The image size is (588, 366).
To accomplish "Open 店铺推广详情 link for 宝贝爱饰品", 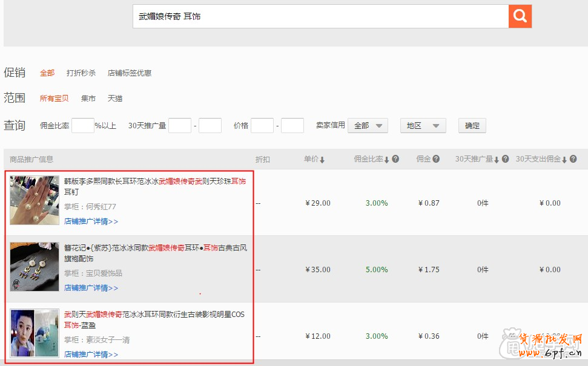I will tap(91, 288).
